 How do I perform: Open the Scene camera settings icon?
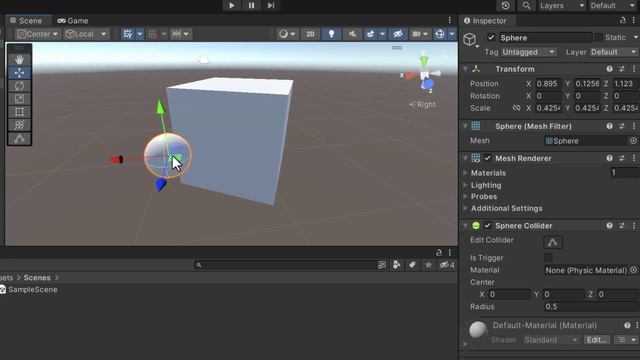pos(416,34)
